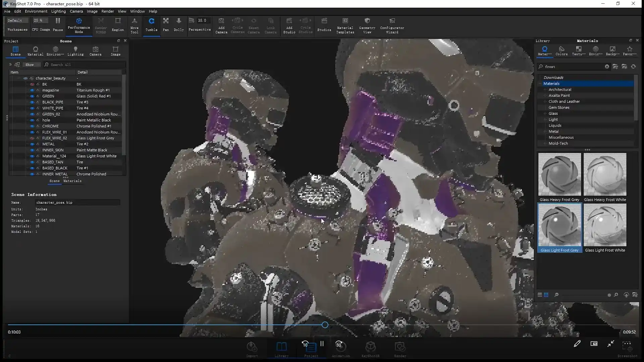Open the Region render tool

pos(118,25)
